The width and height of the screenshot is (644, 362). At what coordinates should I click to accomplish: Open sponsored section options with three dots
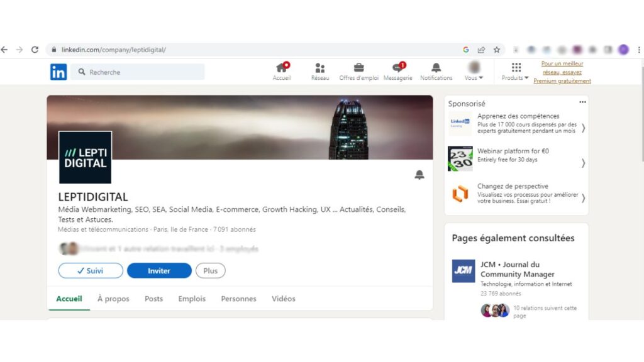tap(582, 102)
